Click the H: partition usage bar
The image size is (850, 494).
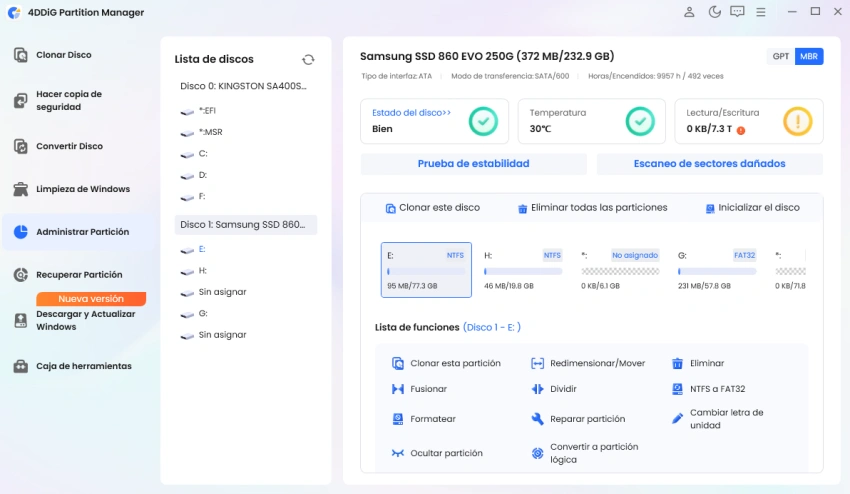click(x=523, y=271)
